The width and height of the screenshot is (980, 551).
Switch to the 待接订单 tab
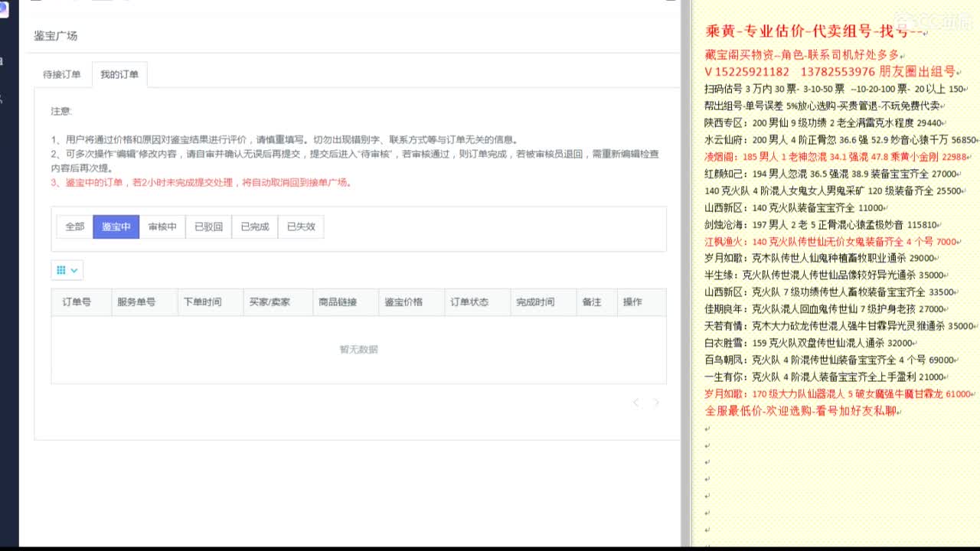[61, 74]
